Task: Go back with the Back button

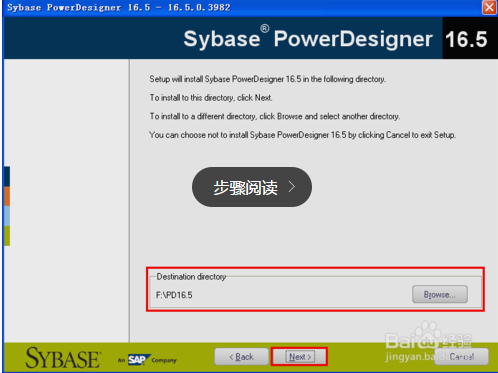Action: click(241, 357)
